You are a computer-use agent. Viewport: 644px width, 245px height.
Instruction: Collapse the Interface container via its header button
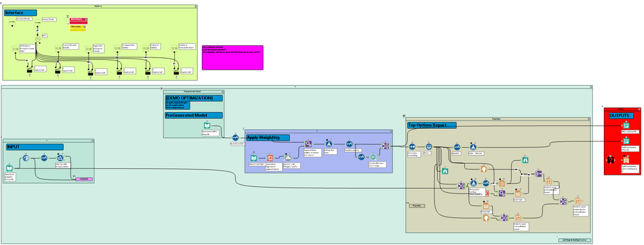pos(196,6)
